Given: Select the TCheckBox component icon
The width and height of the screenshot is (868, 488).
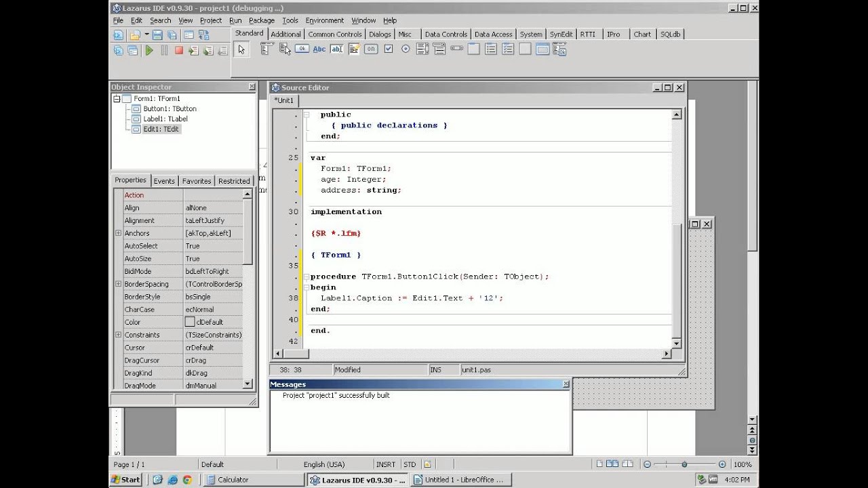Looking at the screenshot, I should (x=389, y=49).
